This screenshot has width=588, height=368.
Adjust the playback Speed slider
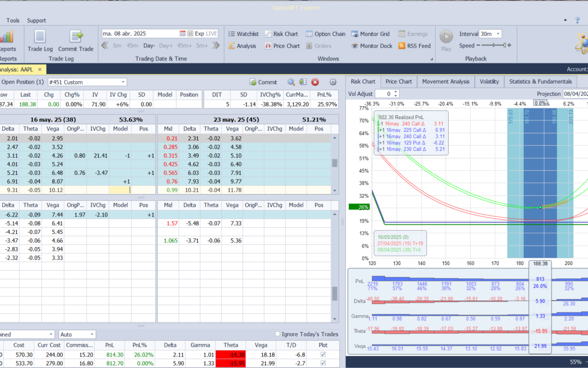[x=494, y=46]
